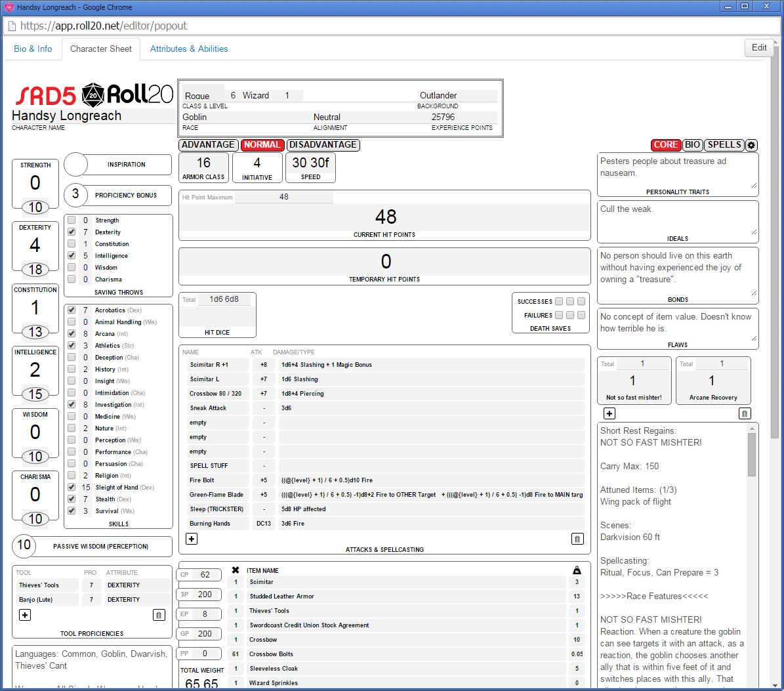This screenshot has width=784, height=691.
Task: Click the Hit Dice total field
Action: point(224,299)
